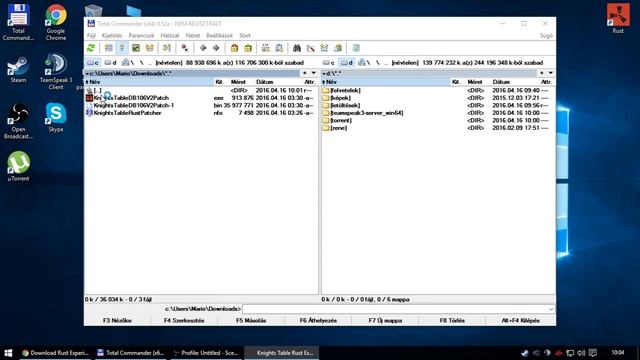Open left panel favorites star button
640x360 pixels.
[304, 73]
